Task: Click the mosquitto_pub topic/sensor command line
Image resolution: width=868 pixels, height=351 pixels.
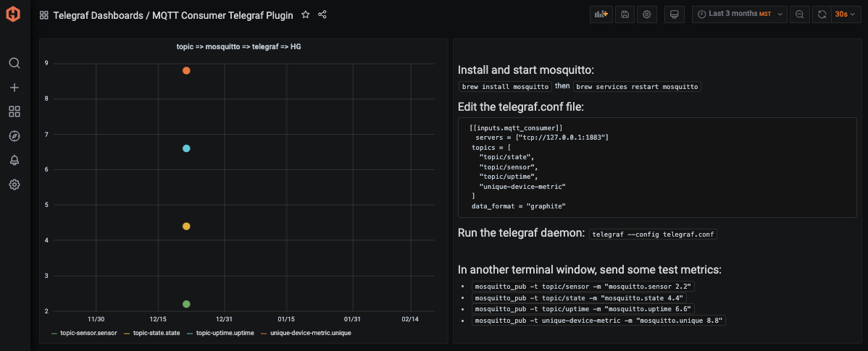Action: coord(584,287)
